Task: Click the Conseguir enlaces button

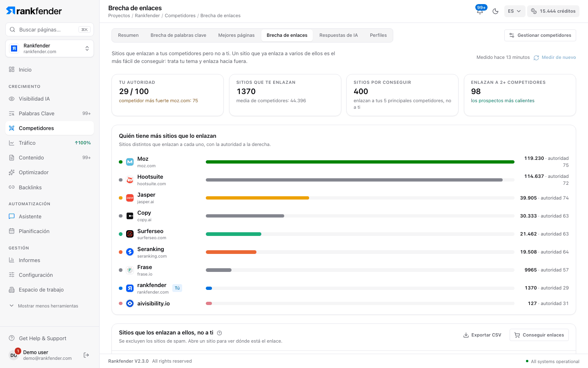Action: [539, 335]
